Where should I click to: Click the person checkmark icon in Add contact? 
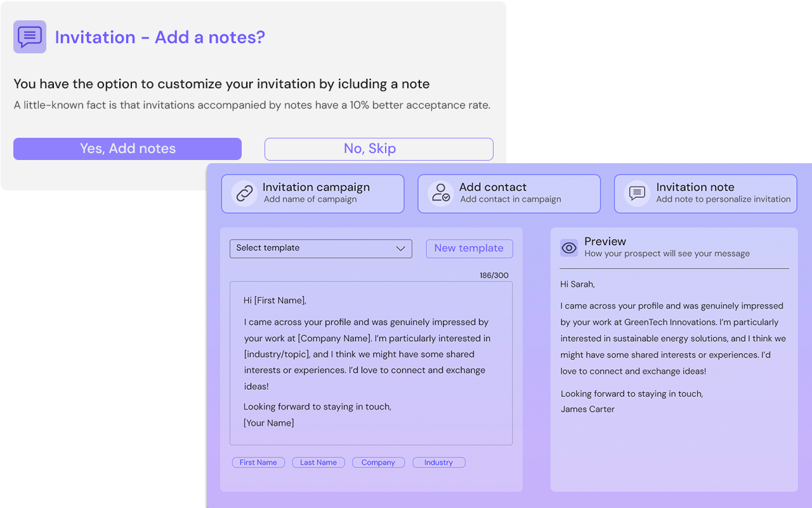pos(441,194)
